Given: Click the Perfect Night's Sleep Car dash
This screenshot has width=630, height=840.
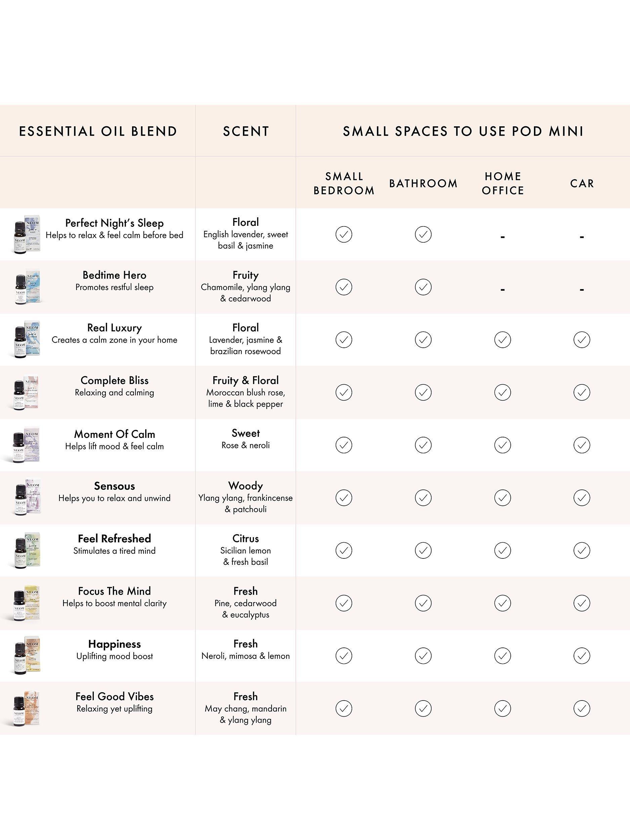Looking at the screenshot, I should (x=581, y=237).
